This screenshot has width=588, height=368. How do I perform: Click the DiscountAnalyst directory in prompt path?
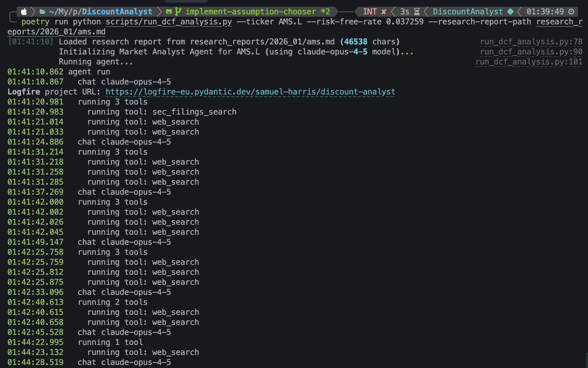click(117, 12)
